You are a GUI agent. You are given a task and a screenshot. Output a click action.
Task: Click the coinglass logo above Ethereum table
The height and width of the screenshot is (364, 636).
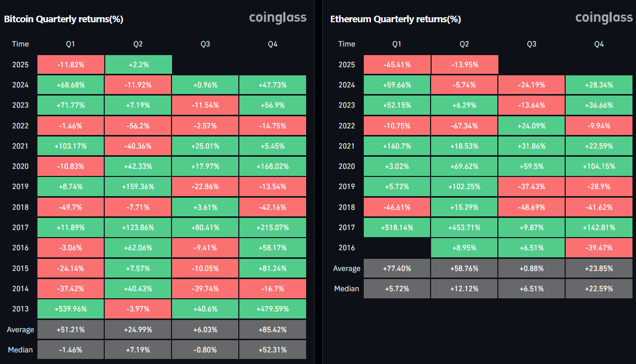coord(604,18)
